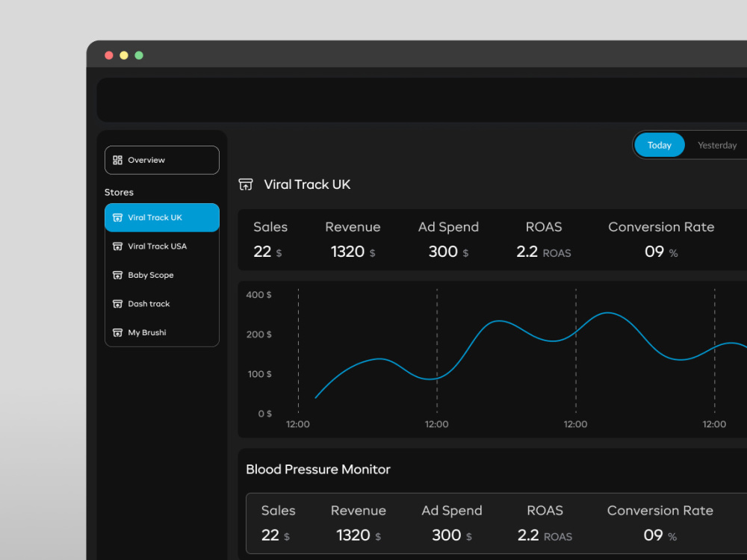
Task: Open the Dash track store
Action: pyautogui.click(x=162, y=304)
